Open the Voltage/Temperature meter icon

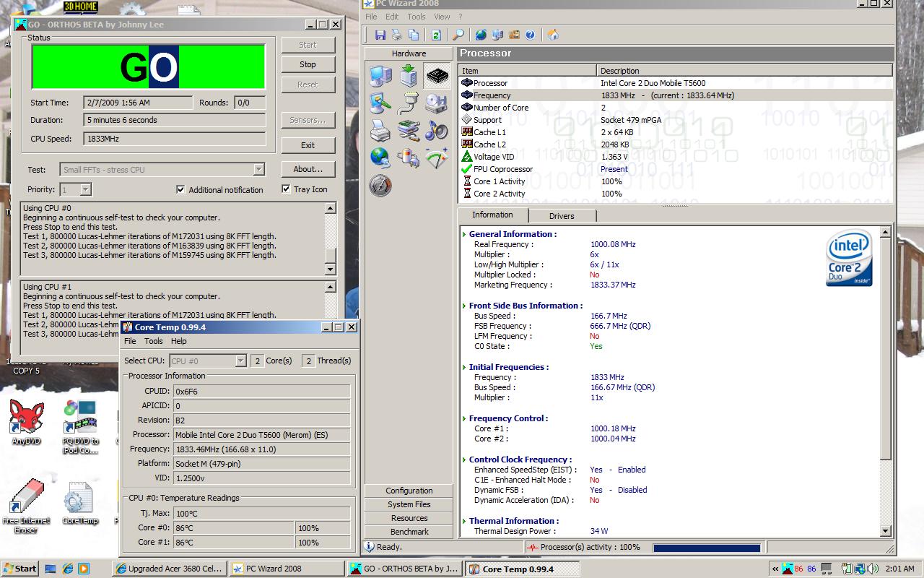click(436, 158)
